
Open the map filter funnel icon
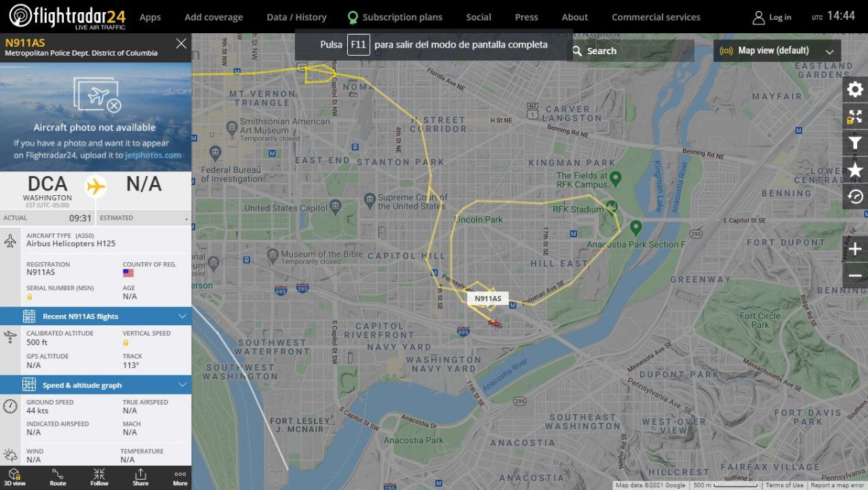coord(855,143)
